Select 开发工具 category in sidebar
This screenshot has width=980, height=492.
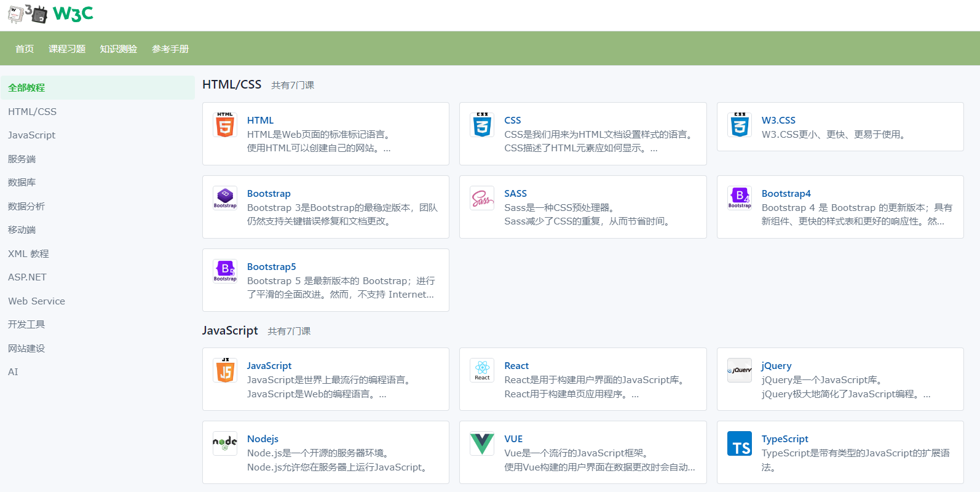coord(98,325)
